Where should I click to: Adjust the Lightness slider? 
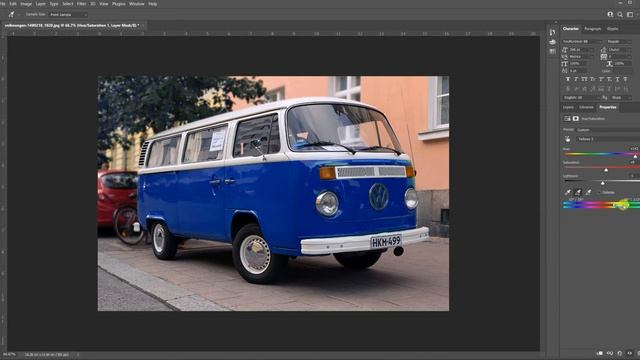pyautogui.click(x=602, y=183)
